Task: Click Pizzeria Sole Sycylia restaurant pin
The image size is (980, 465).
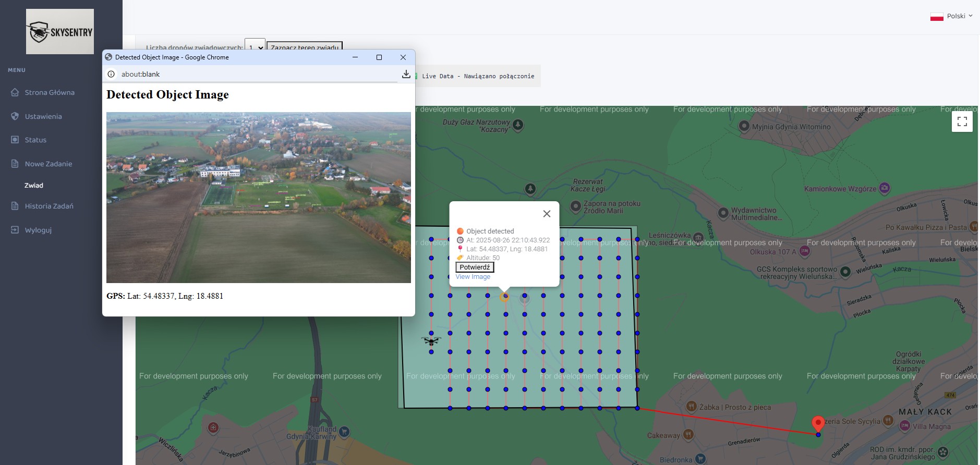Action: [888, 421]
